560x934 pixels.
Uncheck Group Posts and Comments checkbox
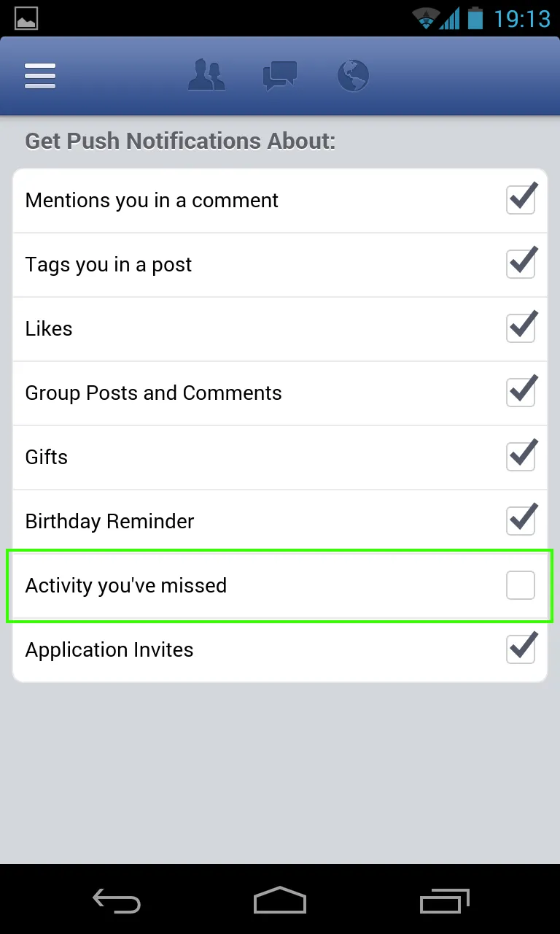(521, 393)
